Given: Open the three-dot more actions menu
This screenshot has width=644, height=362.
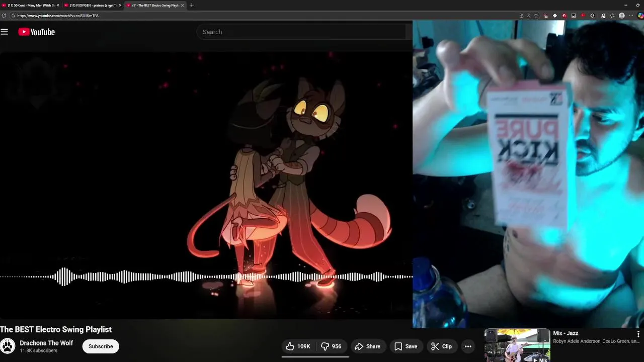Looking at the screenshot, I should pos(468,346).
